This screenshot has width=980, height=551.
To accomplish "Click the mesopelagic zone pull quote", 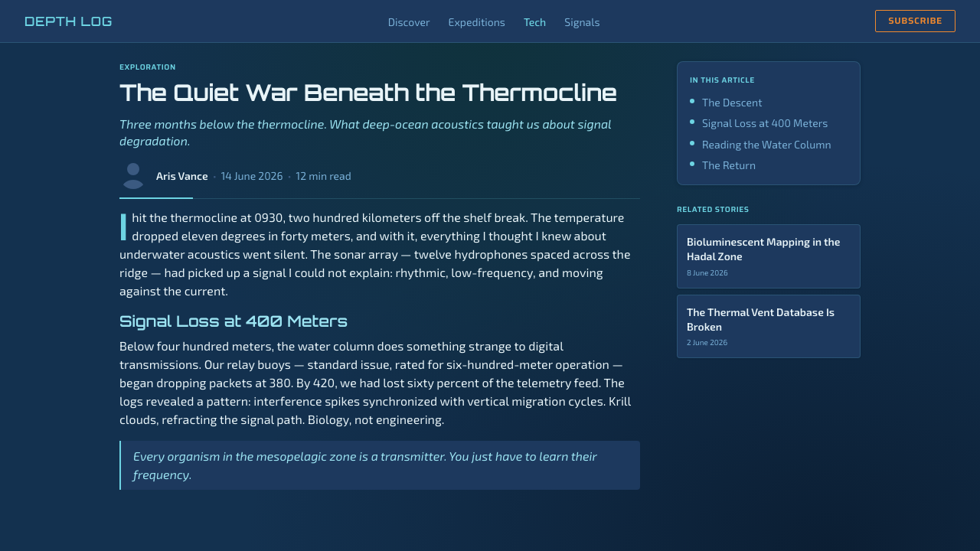I will [x=380, y=465].
